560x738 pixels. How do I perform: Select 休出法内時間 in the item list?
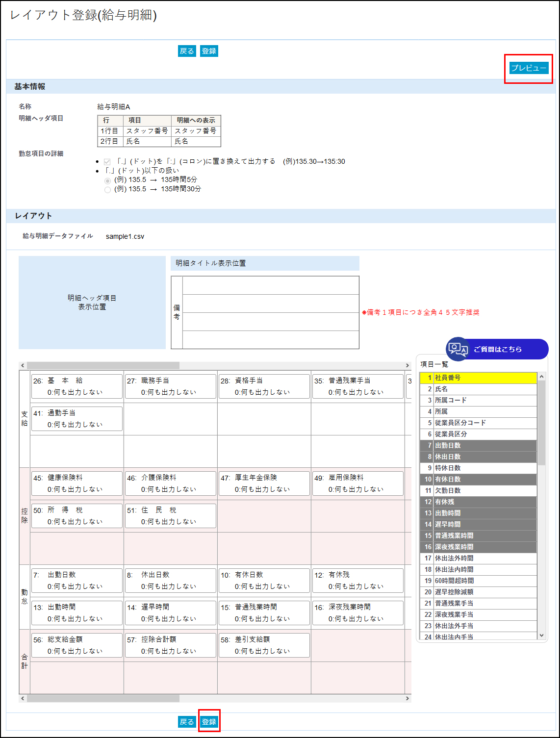click(x=478, y=569)
